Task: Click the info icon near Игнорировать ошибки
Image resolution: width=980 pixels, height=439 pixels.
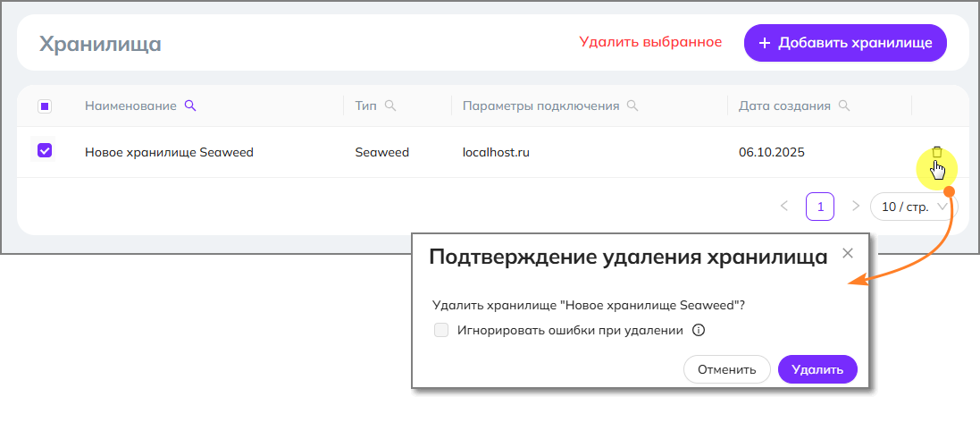Action: (x=699, y=330)
